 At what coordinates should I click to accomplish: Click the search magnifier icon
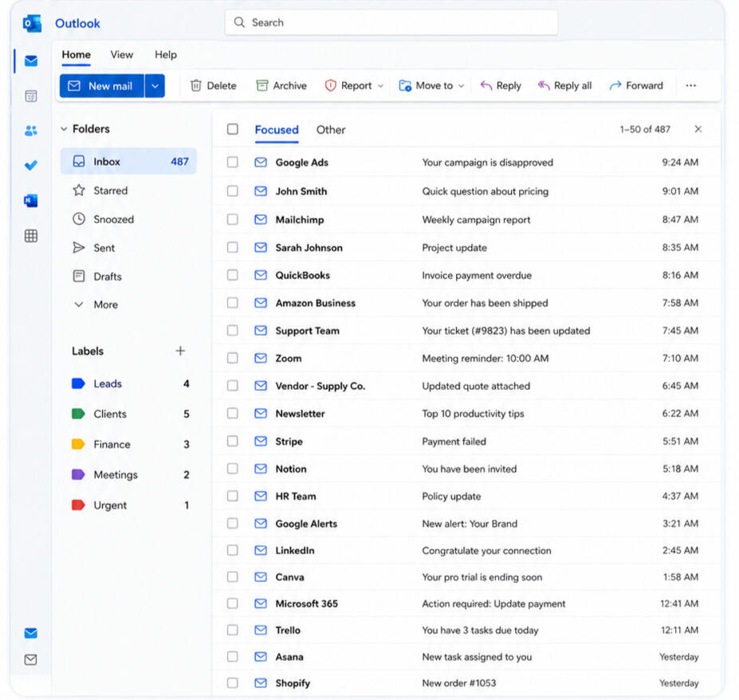[239, 22]
